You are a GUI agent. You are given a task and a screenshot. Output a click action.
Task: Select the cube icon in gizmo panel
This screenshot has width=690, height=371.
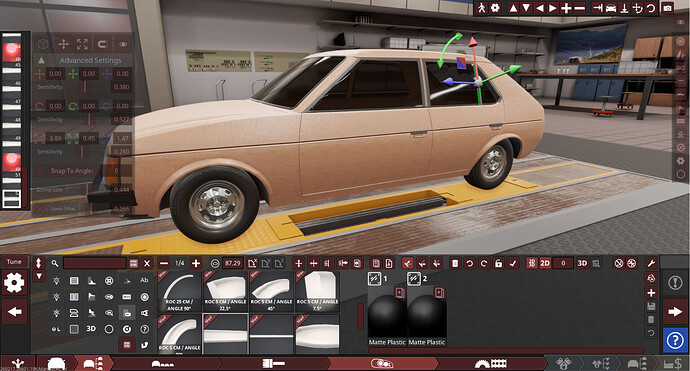(x=43, y=44)
